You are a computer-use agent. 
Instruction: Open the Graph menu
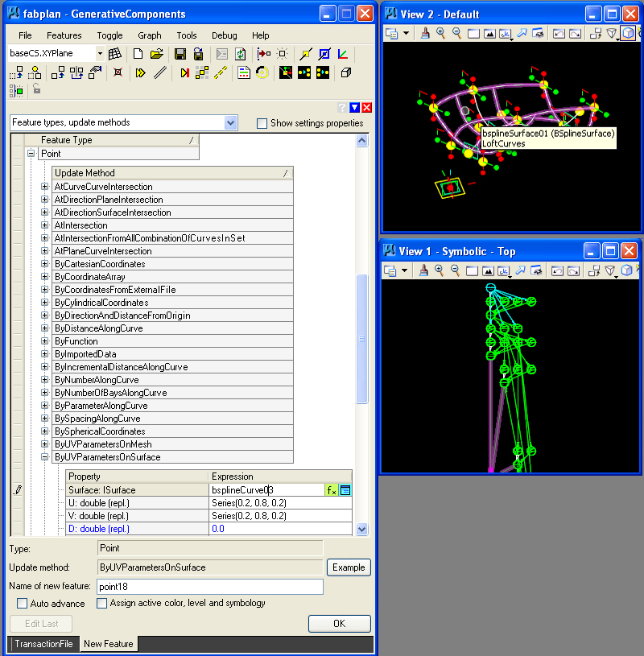(x=150, y=35)
